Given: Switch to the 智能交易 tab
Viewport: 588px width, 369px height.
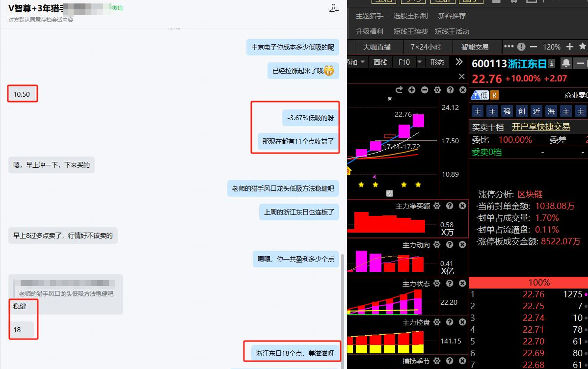Looking at the screenshot, I should [475, 47].
